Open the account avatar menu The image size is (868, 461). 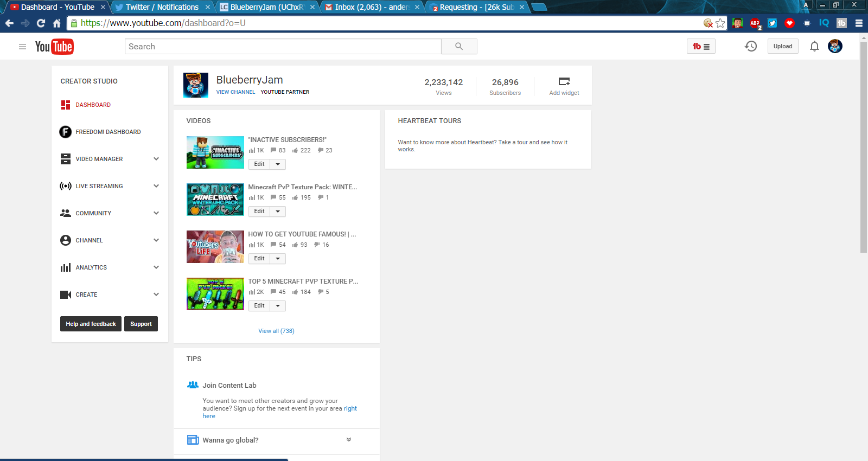[x=835, y=46]
